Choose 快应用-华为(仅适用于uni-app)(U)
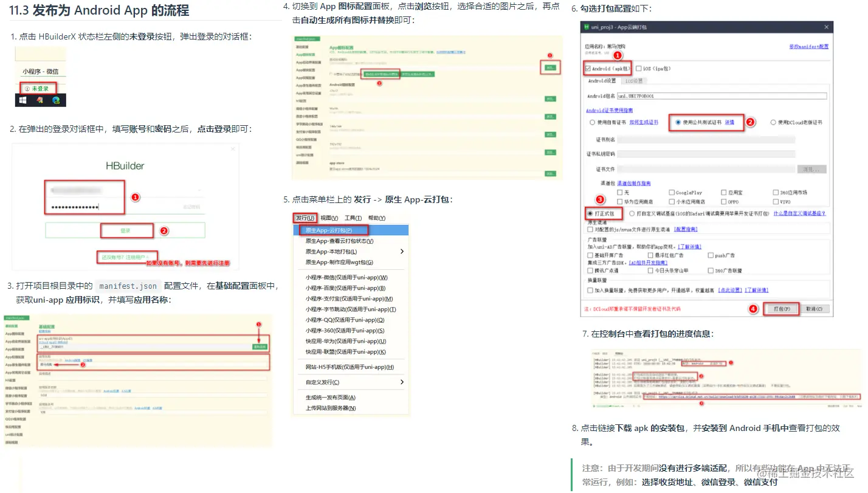Screen dimensions: 868x493 tap(346, 341)
